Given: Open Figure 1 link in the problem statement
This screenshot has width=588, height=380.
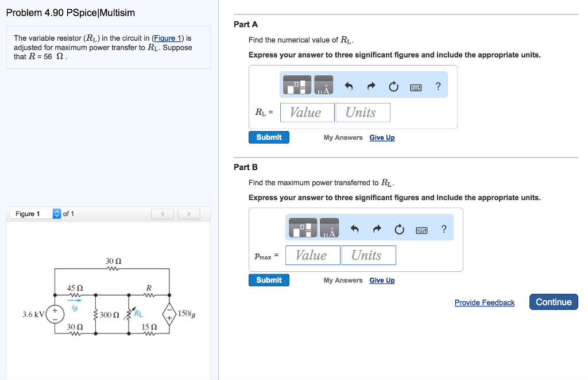Looking at the screenshot, I should coord(163,38).
